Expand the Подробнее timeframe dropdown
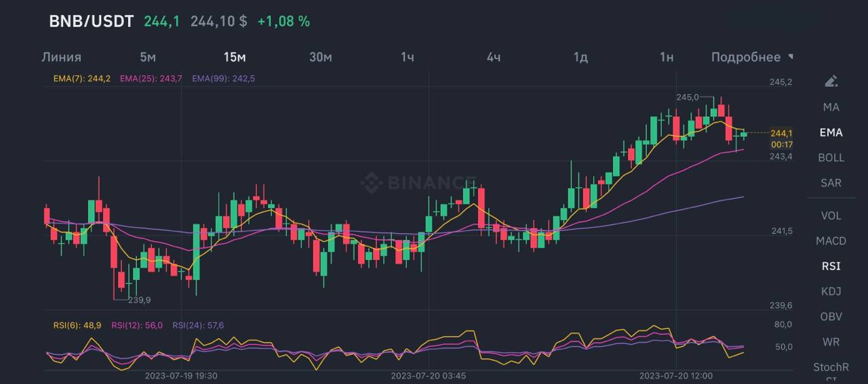The image size is (868, 384). [x=752, y=57]
